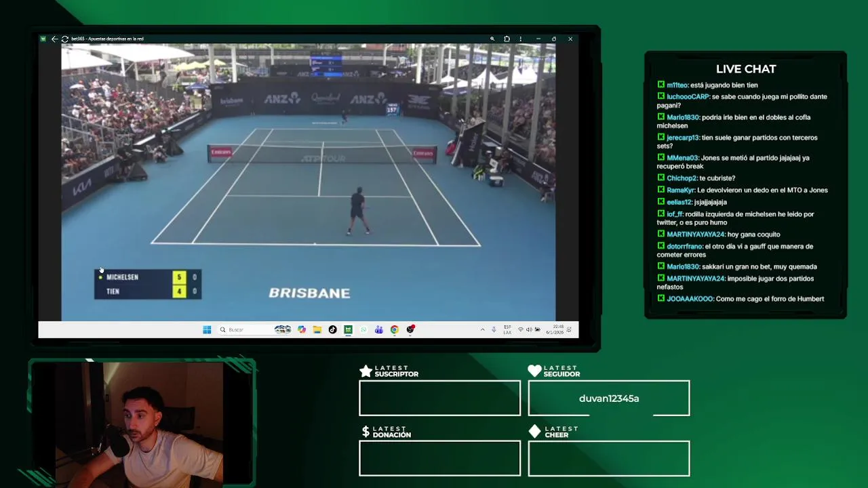The height and width of the screenshot is (488, 868).
Task: Click the sakkari no bet chat message
Action: [x=737, y=267]
